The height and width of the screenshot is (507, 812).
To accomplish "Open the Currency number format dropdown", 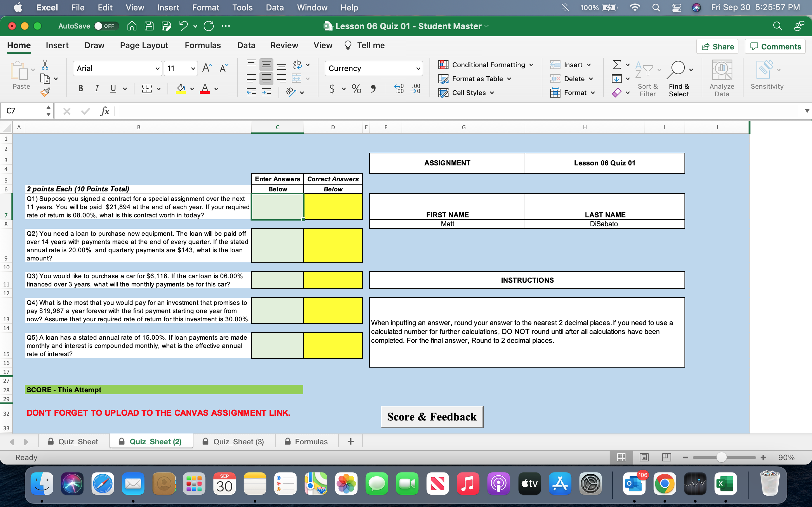I will (418, 68).
